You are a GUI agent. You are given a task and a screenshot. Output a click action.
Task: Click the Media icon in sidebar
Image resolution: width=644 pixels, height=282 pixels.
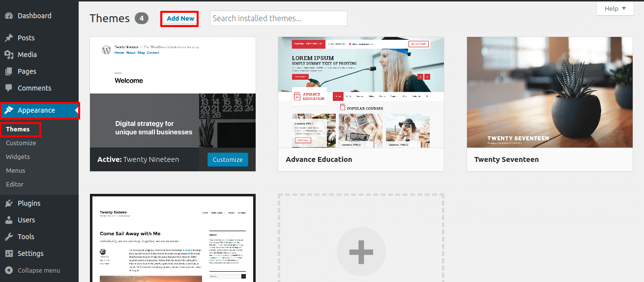pyautogui.click(x=9, y=55)
